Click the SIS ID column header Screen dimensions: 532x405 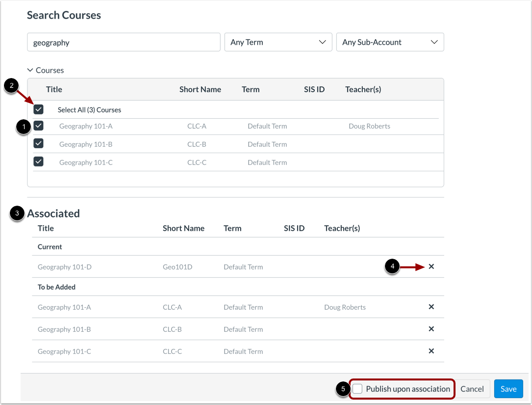(x=314, y=89)
